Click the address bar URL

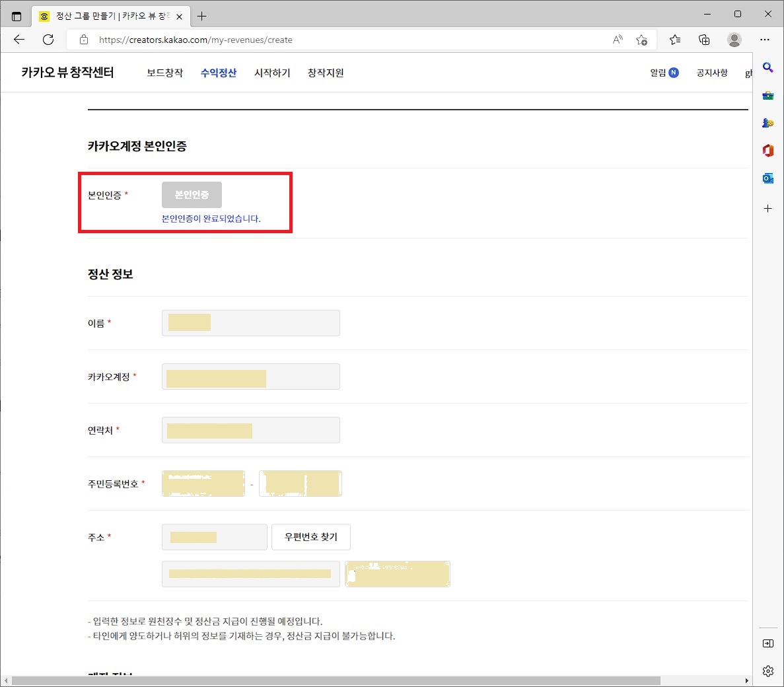point(196,40)
